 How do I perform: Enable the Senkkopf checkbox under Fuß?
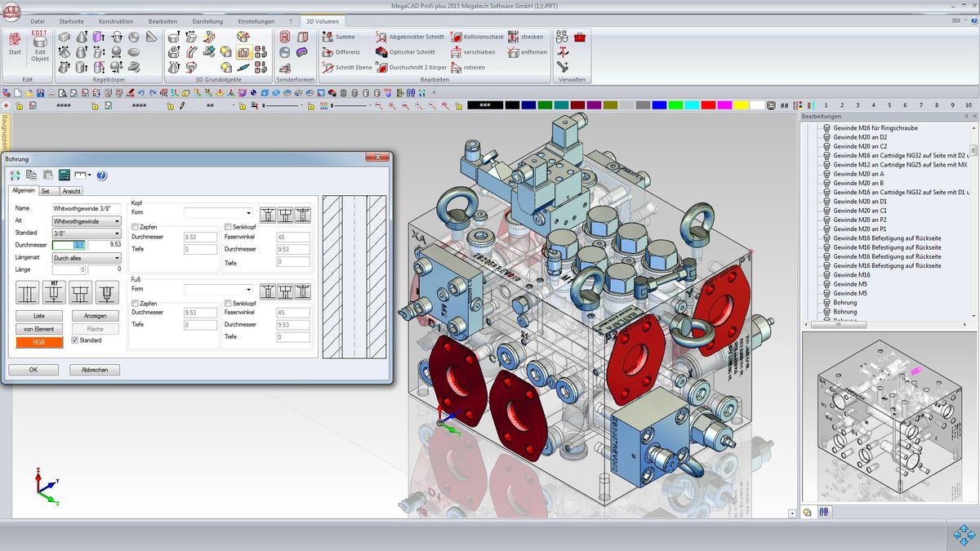point(228,304)
